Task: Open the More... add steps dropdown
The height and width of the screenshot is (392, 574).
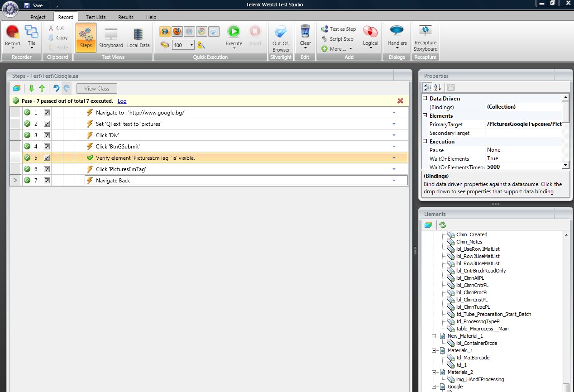Action: click(x=337, y=49)
